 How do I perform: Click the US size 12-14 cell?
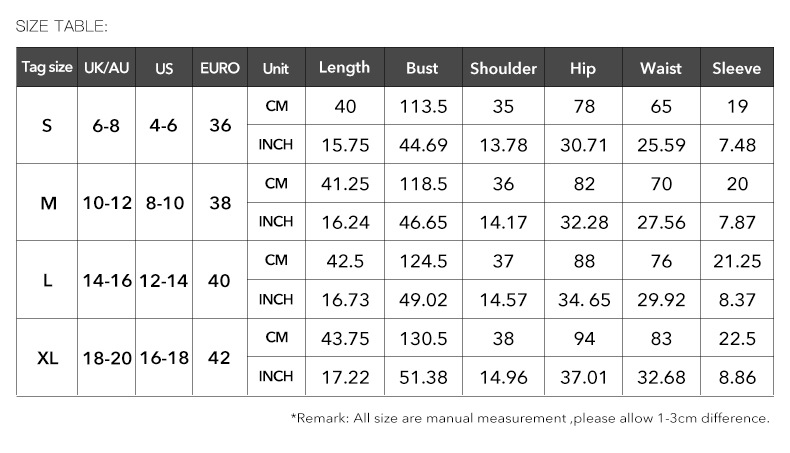pos(164,281)
